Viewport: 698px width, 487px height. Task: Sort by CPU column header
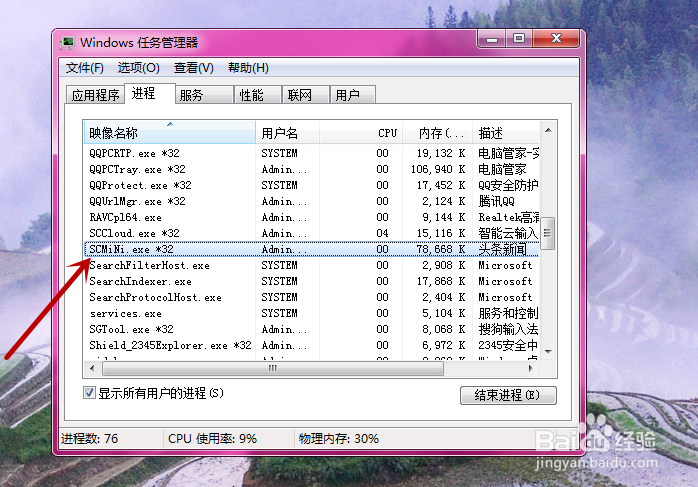tap(361, 133)
